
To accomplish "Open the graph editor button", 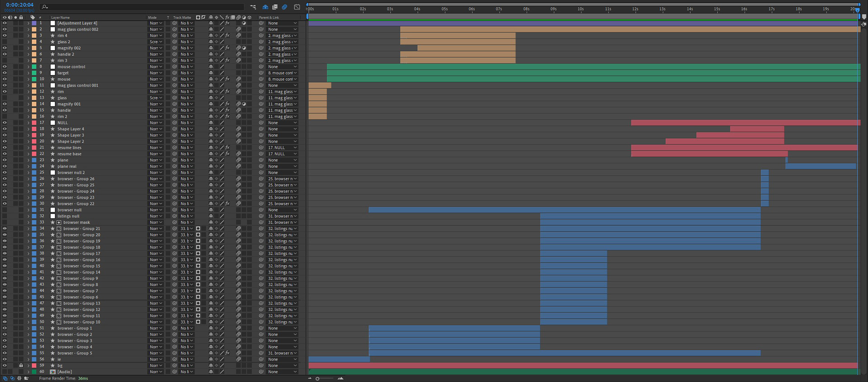I will tap(297, 7).
